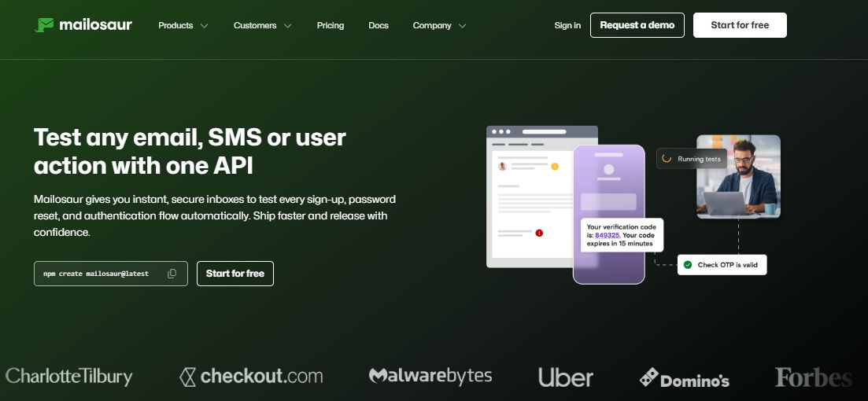Expand the Products dropdown menu
Viewport: 868px width, 401px height.
[x=183, y=25]
